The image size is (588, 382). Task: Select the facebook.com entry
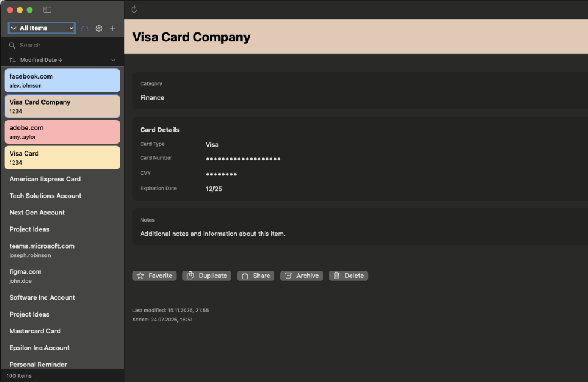pyautogui.click(x=62, y=80)
